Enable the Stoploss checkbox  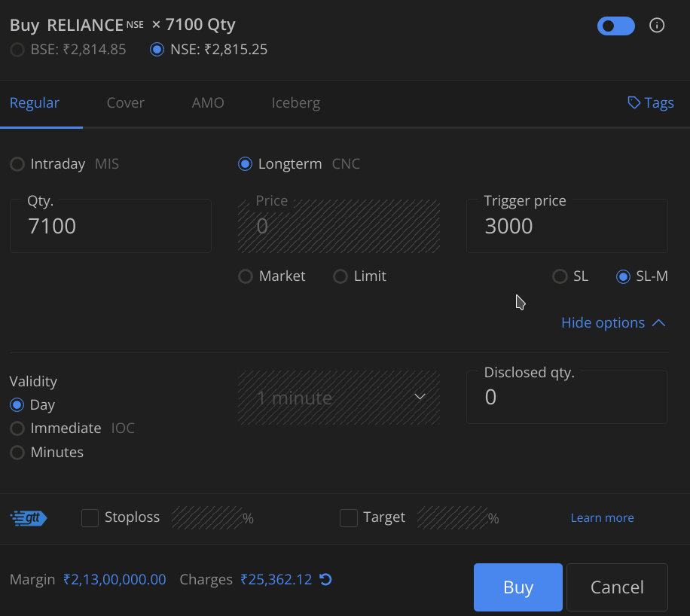coord(90,517)
